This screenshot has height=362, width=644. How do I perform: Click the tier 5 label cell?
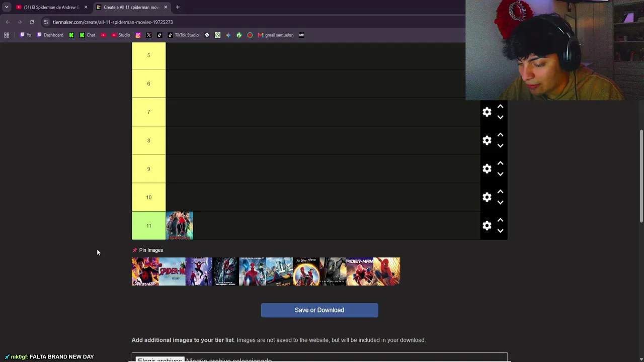coord(148,55)
